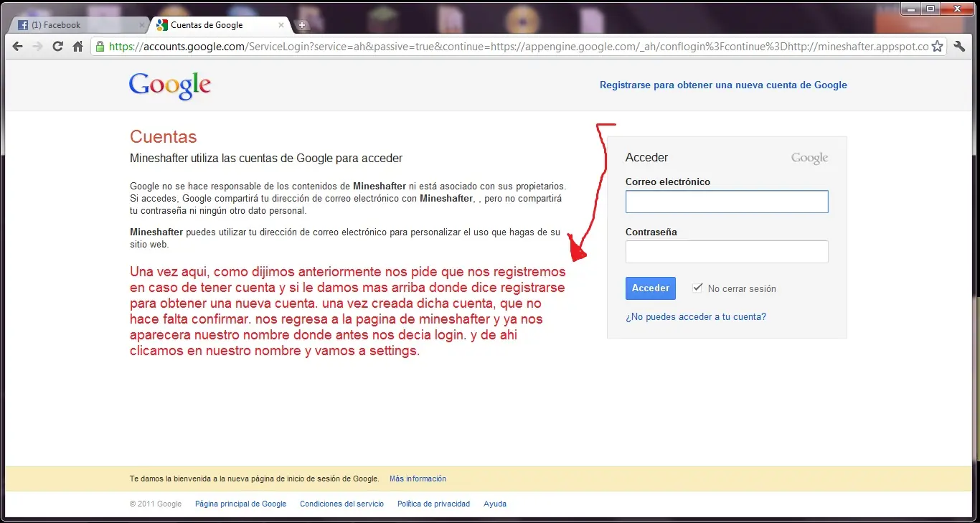The height and width of the screenshot is (523, 980).
Task: Click the blue Acceder button
Action: pyautogui.click(x=651, y=288)
